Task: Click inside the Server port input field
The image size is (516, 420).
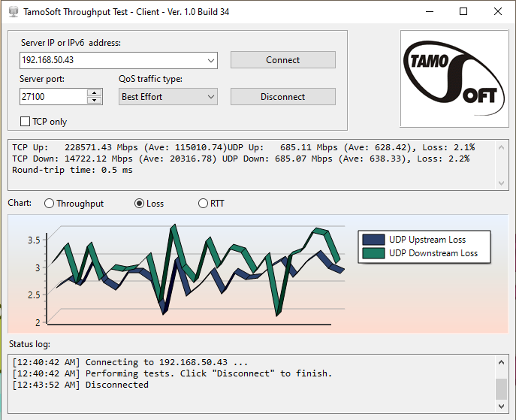Action: [53, 97]
